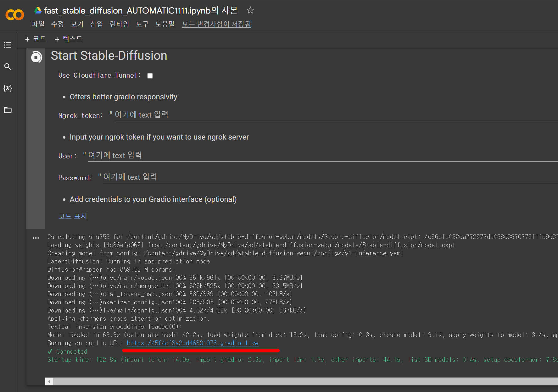Click 'Applying xformers cross attention optimization' line
Screen dimensions: 558x392
128,318
